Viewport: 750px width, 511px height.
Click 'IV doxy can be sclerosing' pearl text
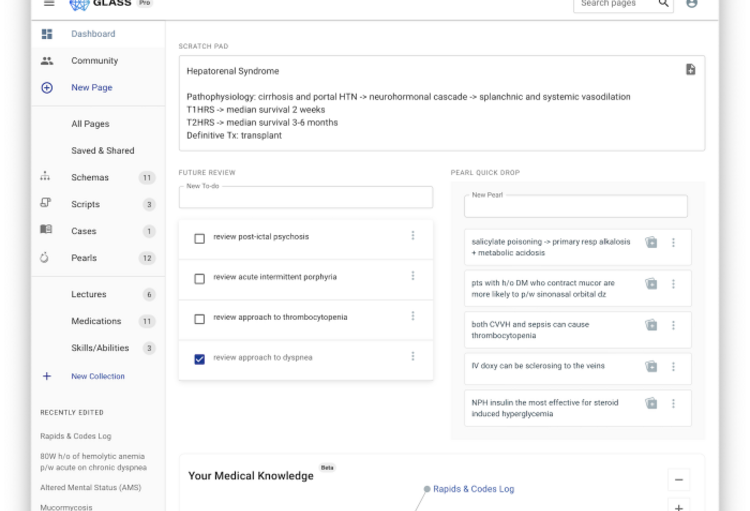[x=538, y=366]
